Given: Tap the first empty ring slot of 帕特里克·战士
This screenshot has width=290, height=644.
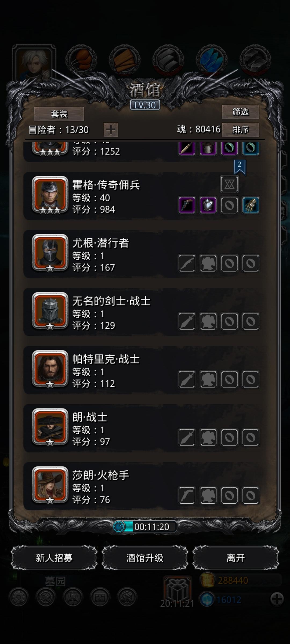Looking at the screenshot, I should point(229,379).
